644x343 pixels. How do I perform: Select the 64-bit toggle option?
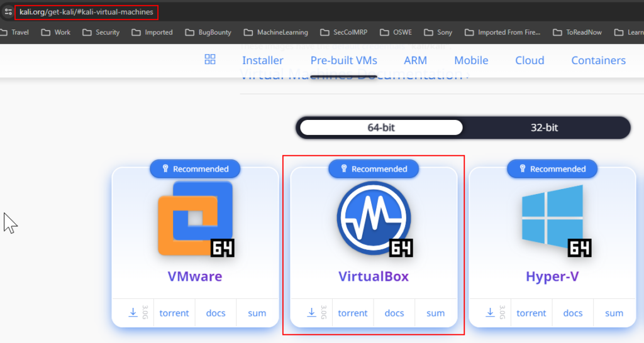(x=381, y=128)
